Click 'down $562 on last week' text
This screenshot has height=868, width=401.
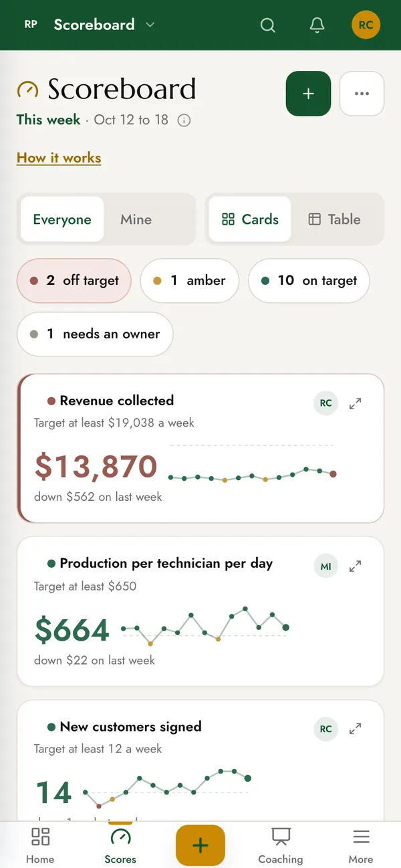pyautogui.click(x=98, y=497)
